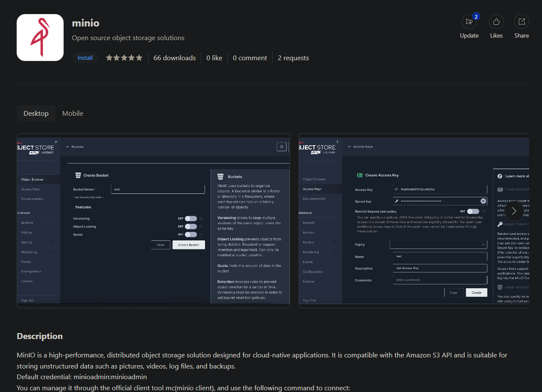
Task: Toggle the Versioning switch
Action: point(190,218)
